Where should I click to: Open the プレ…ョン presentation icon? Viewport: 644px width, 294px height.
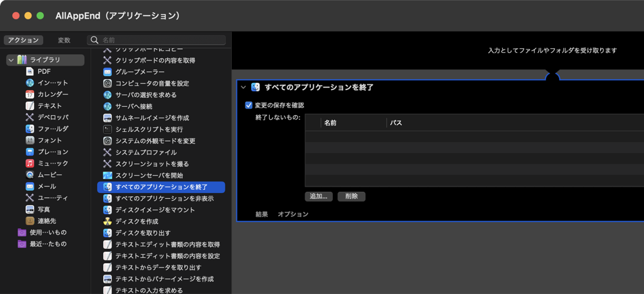pyautogui.click(x=30, y=152)
